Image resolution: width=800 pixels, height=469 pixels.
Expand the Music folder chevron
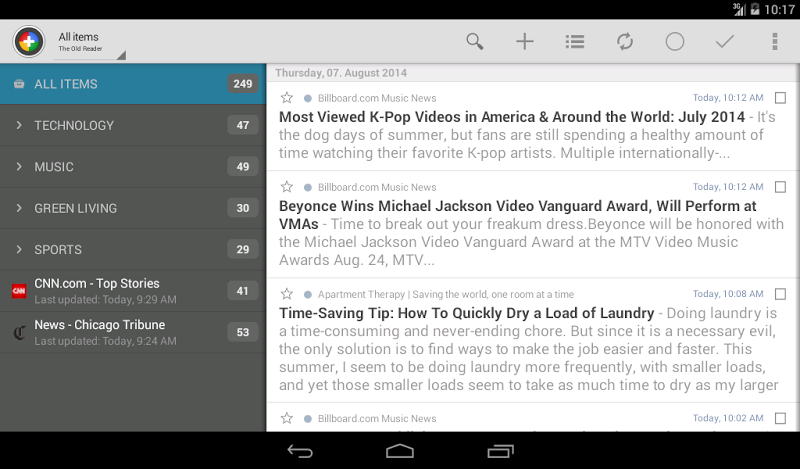point(19,166)
